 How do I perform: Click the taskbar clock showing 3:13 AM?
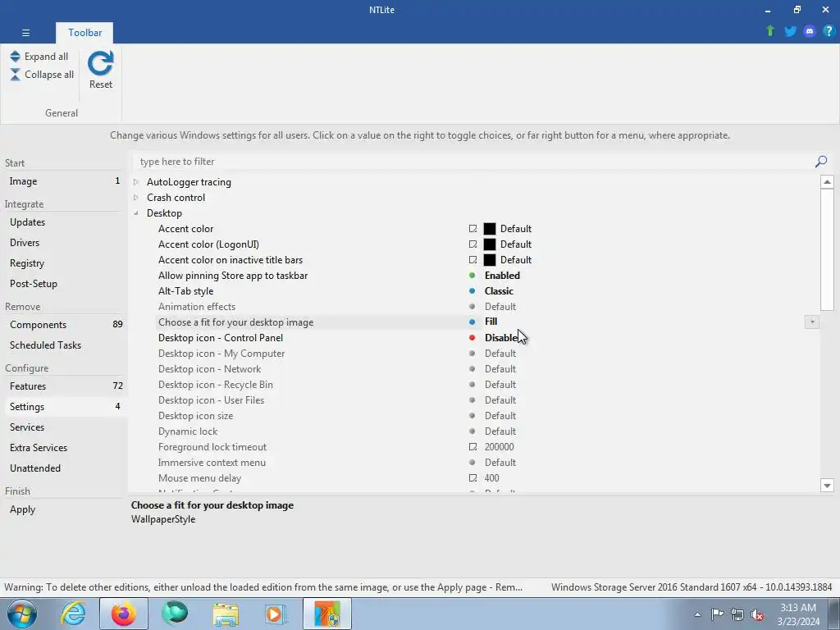(797, 614)
